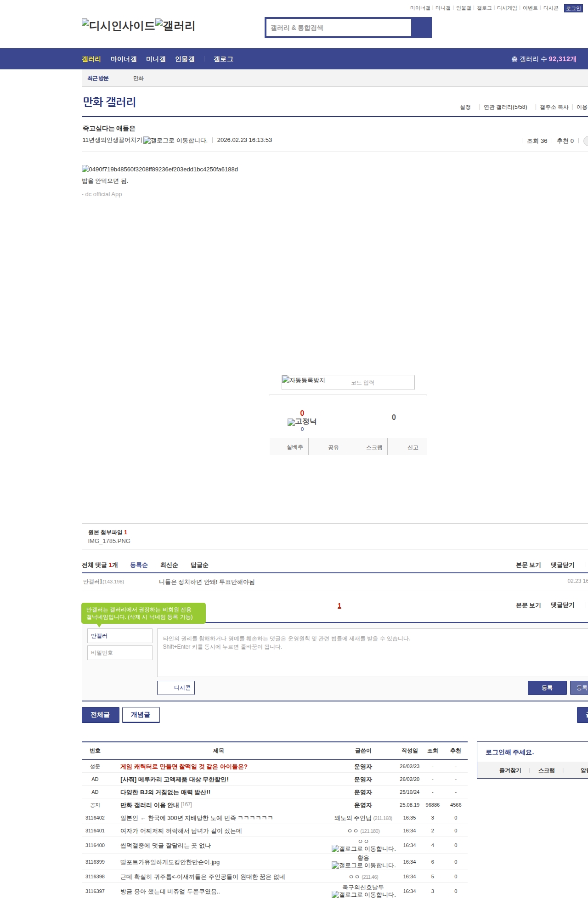Select the 전체글 tab
588x899 pixels.
pyautogui.click(x=101, y=715)
